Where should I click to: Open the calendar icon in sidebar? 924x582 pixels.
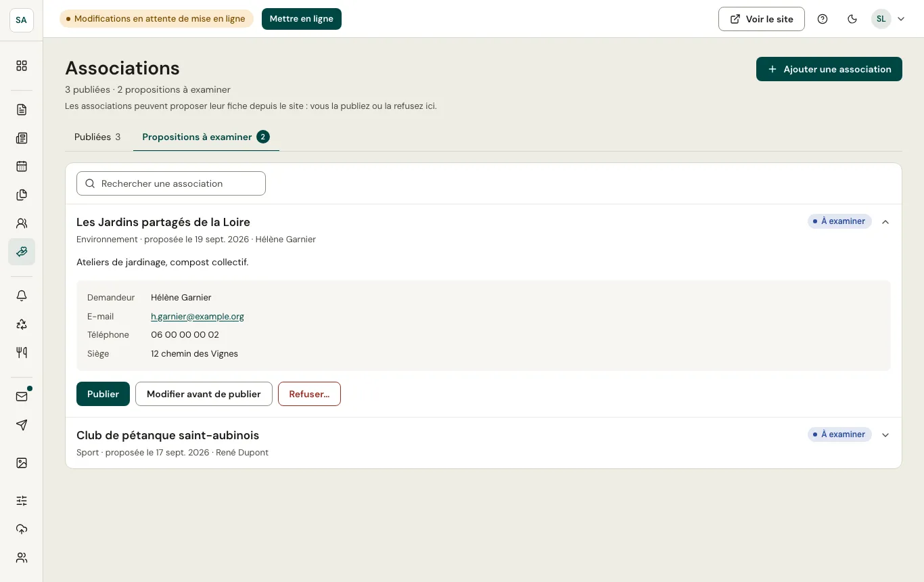(22, 166)
